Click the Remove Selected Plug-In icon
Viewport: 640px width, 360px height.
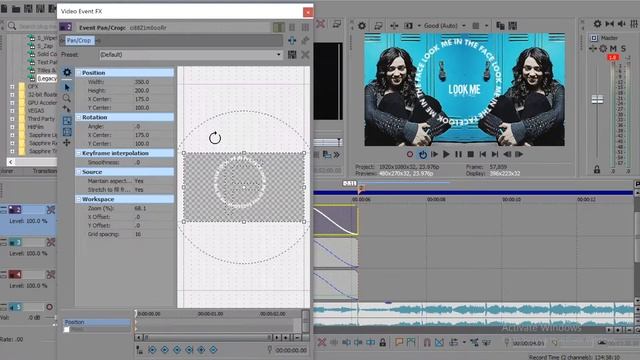(x=305, y=40)
